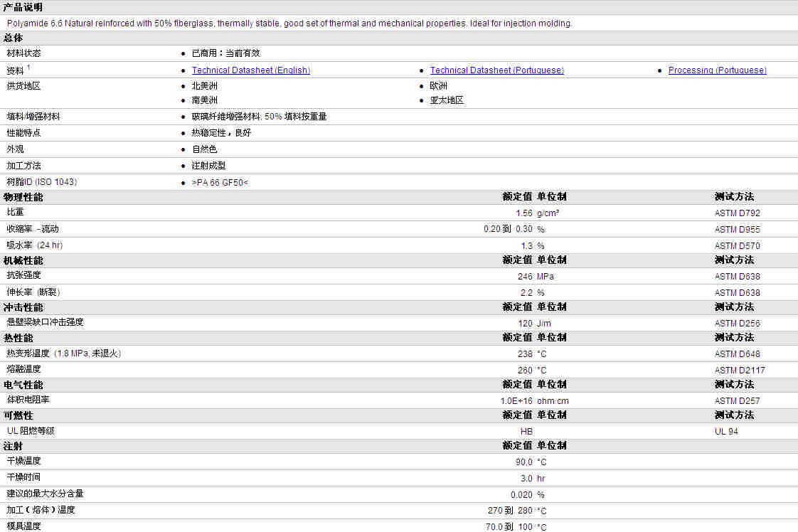Click 热变形温度 (1.8 MPa, 未退火) label
This screenshot has height=532, width=798.
(x=63, y=353)
